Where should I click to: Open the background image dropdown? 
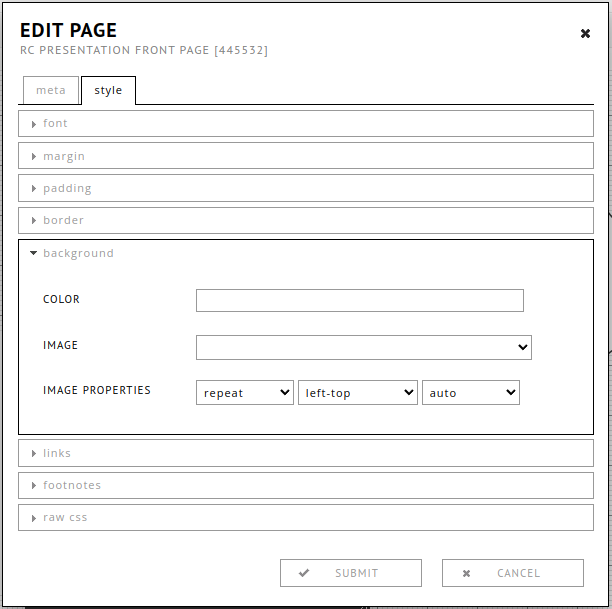(363, 347)
